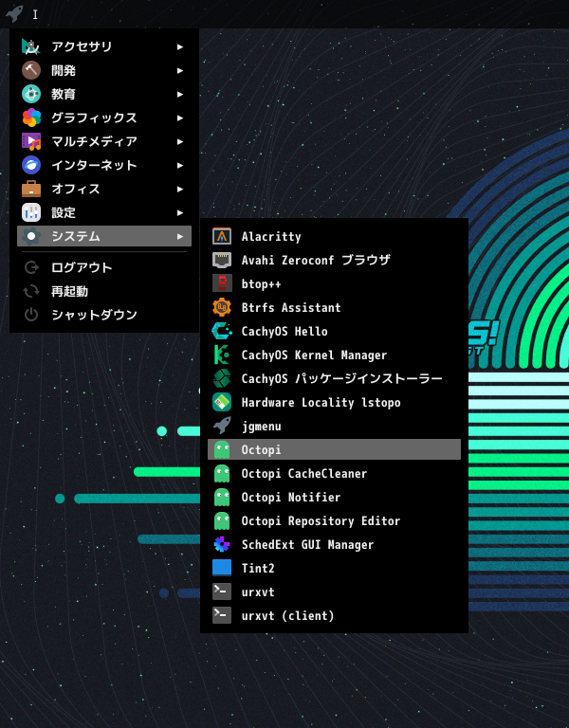Image resolution: width=569 pixels, height=728 pixels.
Task: Click the 設定 sliders icon
Action: click(x=31, y=212)
